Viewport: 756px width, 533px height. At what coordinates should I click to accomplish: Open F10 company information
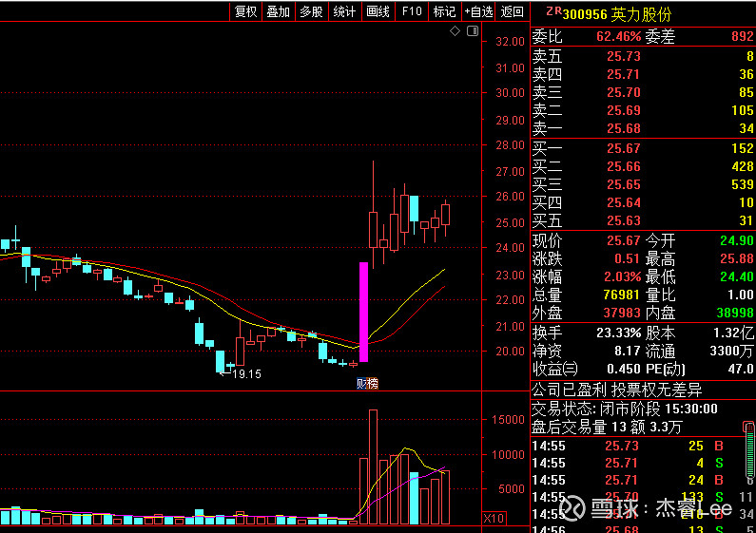pyautogui.click(x=412, y=11)
